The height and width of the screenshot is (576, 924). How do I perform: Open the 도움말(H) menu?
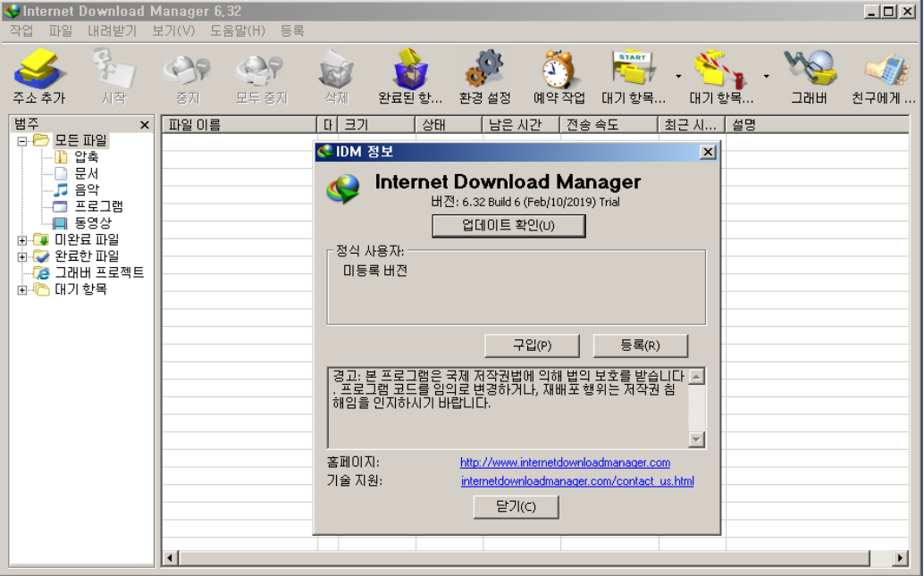[x=238, y=30]
